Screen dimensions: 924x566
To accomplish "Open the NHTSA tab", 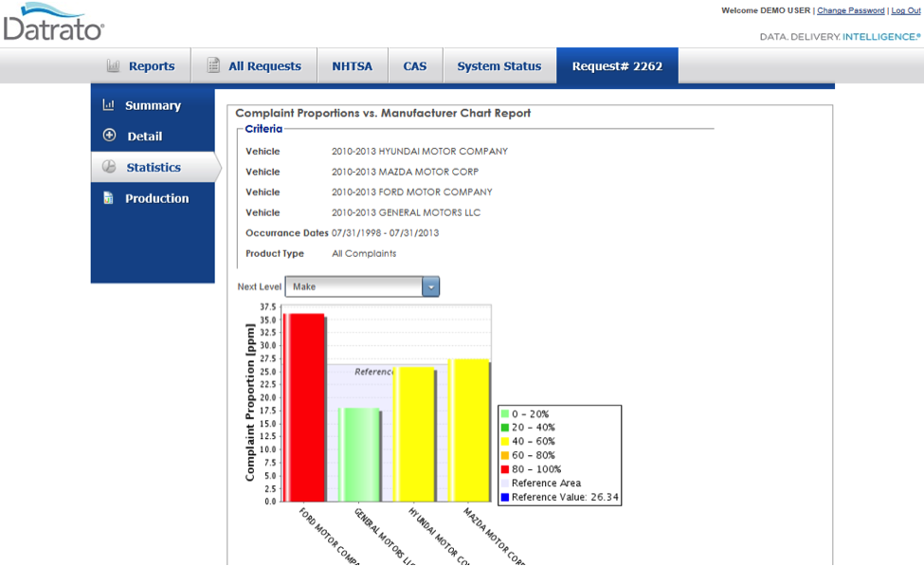I will (353, 66).
